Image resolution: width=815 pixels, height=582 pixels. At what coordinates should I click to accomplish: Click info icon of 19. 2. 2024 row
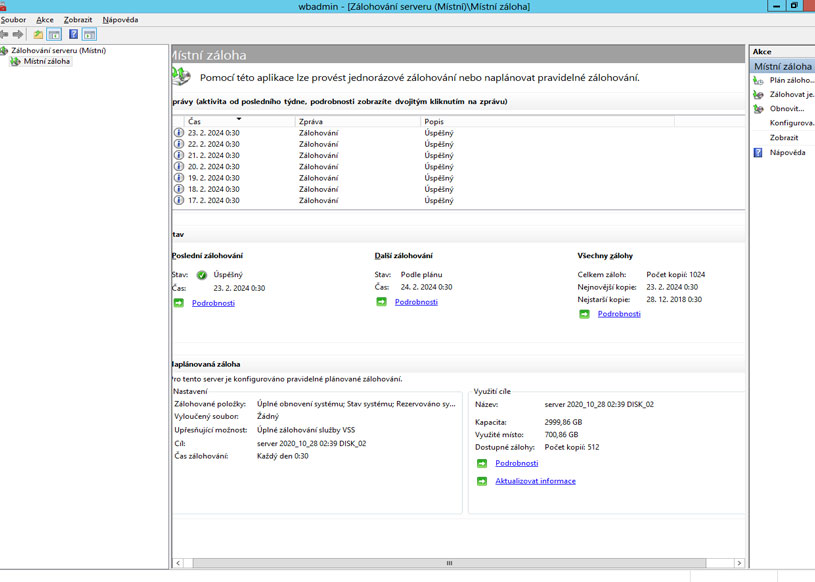pyautogui.click(x=179, y=178)
